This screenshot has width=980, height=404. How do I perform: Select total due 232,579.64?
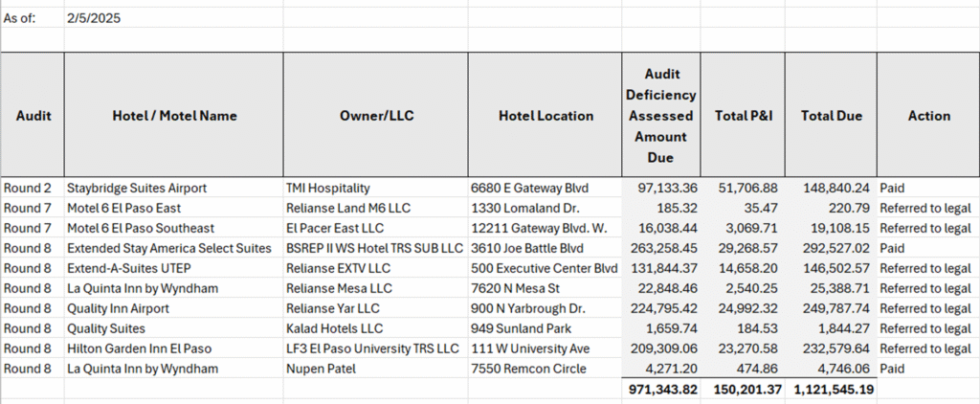coord(832,348)
